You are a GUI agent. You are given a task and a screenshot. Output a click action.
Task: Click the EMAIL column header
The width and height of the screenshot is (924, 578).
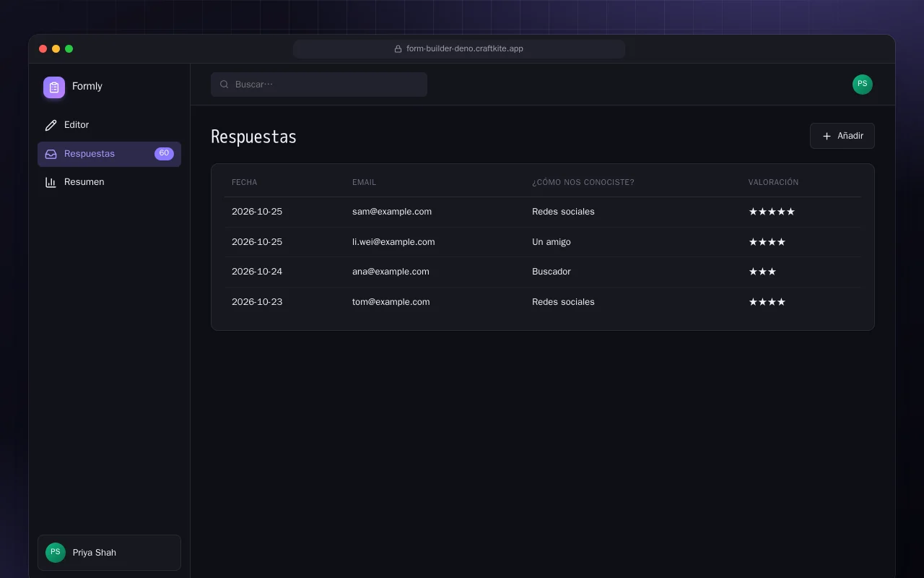364,182
